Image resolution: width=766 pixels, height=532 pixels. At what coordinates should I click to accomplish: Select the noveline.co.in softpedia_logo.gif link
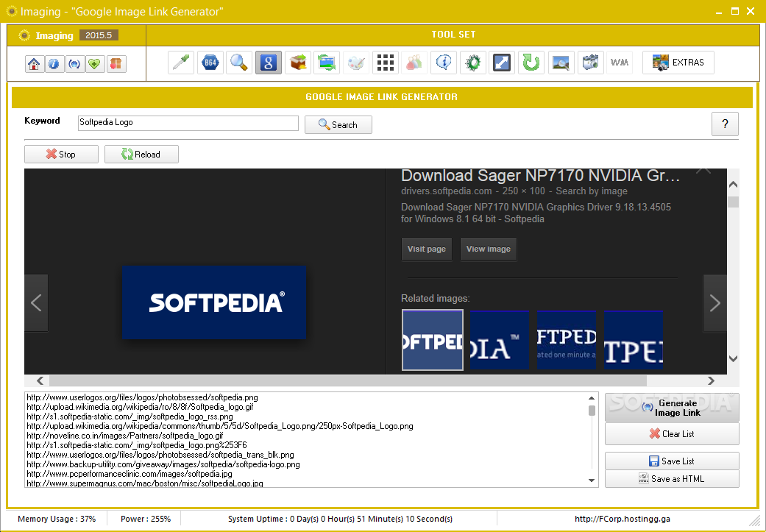124,436
